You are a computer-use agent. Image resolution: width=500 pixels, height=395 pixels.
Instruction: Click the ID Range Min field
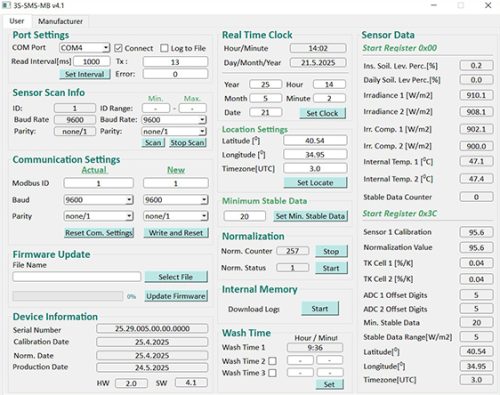156,108
